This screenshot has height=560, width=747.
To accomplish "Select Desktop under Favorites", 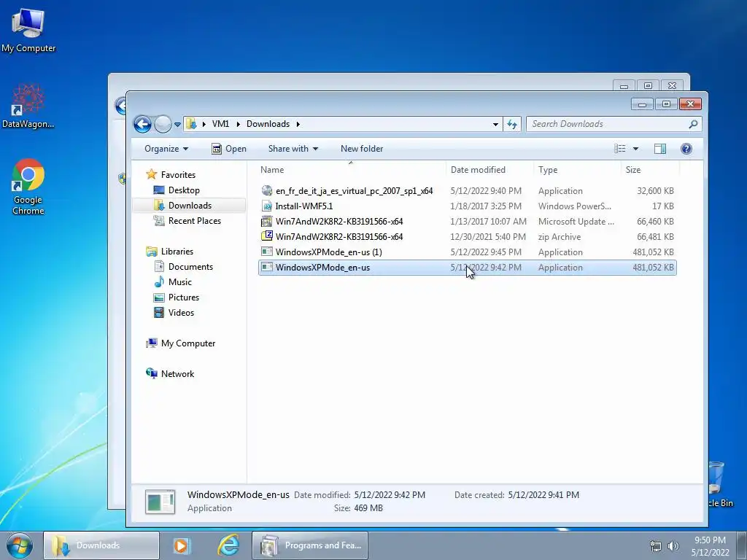I will 184,190.
